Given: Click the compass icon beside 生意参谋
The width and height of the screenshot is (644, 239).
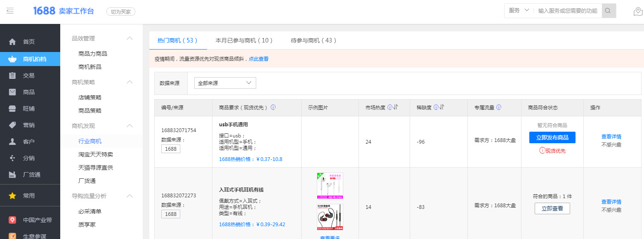Looking at the screenshot, I should pos(12,236).
